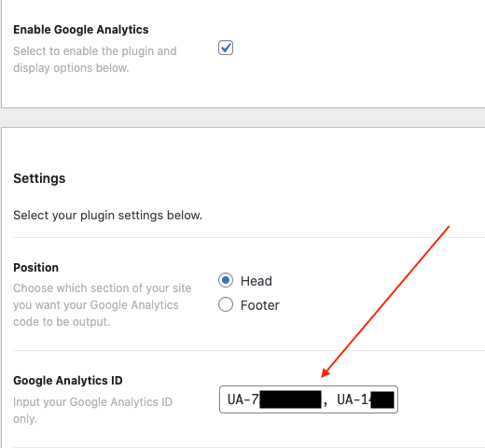The width and height of the screenshot is (485, 448).
Task: Click the first black redaction block in ID field
Action: tap(290, 399)
